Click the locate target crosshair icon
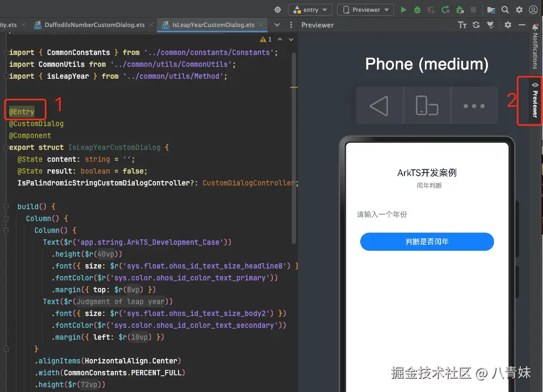Screen dimensions: 543x392 [x=277, y=10]
